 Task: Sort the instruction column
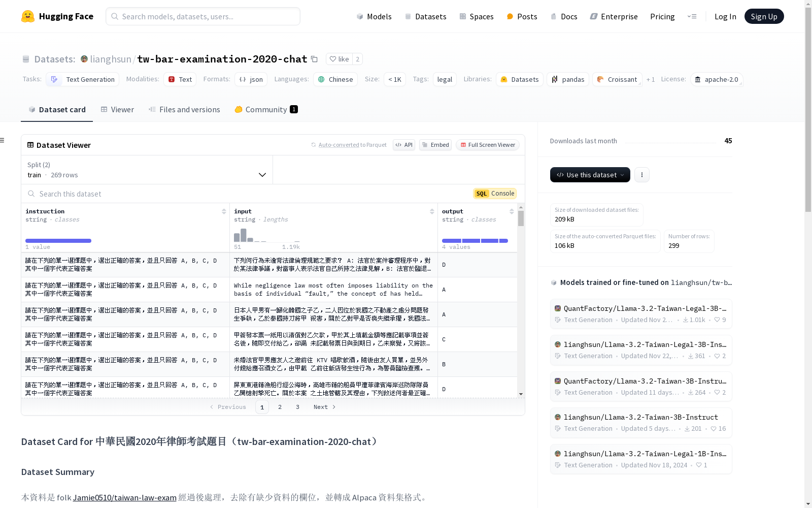(224, 211)
